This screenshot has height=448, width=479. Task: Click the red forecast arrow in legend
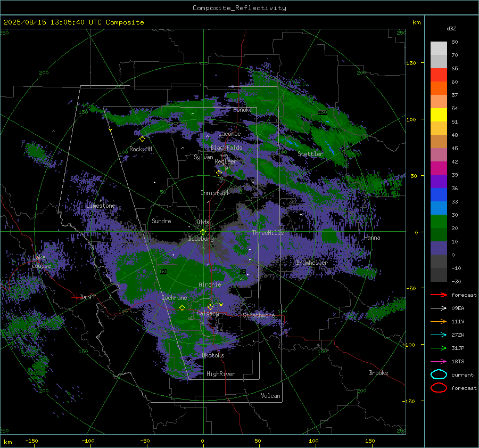pos(439,295)
